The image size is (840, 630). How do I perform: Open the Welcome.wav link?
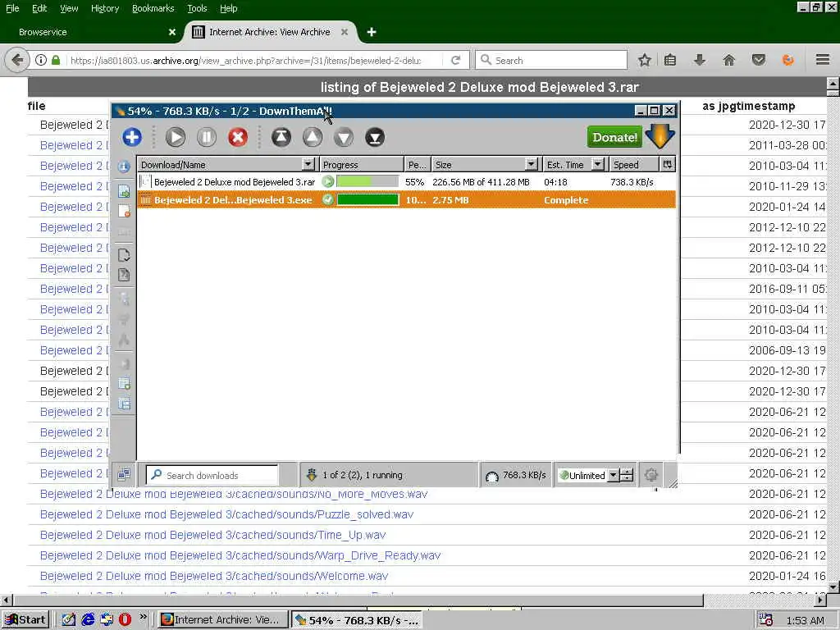(x=214, y=576)
